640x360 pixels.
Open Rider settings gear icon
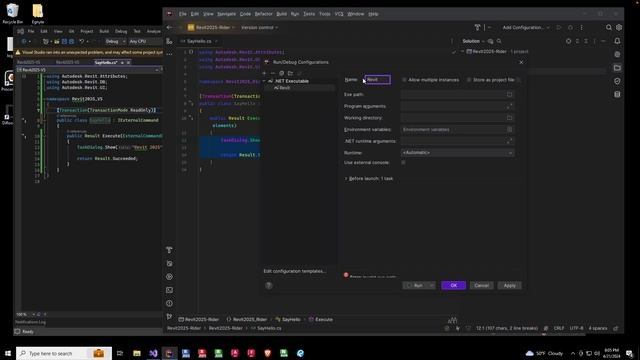[619, 27]
